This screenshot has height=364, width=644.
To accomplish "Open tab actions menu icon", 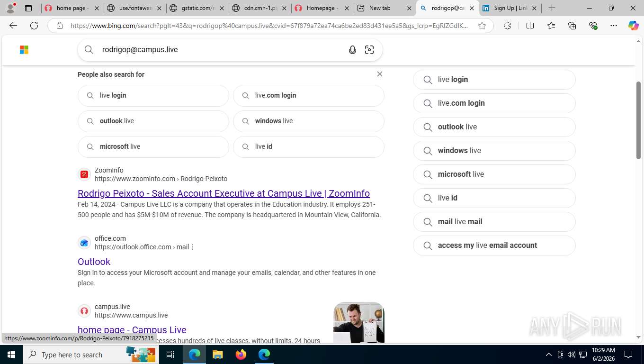I will (x=28, y=8).
